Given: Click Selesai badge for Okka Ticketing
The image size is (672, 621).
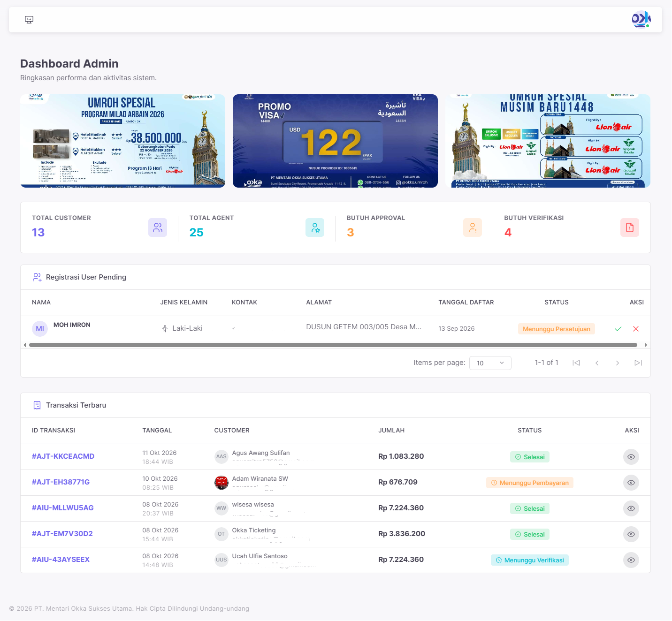Looking at the screenshot, I should [530, 534].
